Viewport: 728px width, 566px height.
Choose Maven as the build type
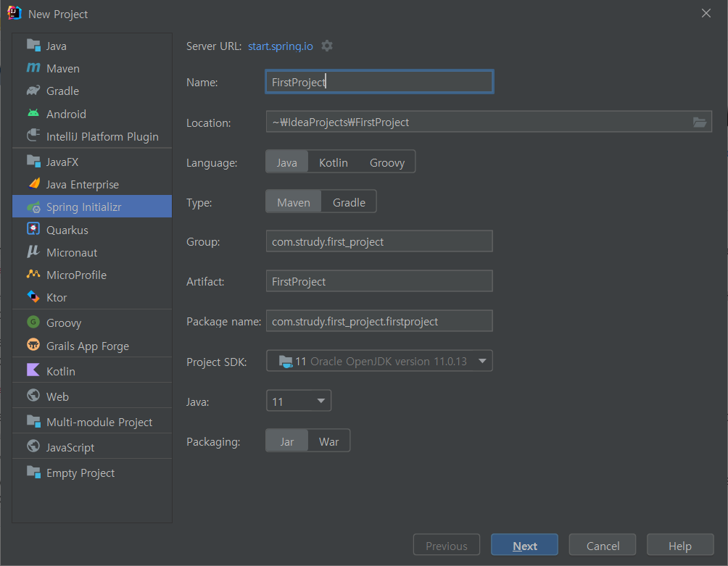click(294, 202)
